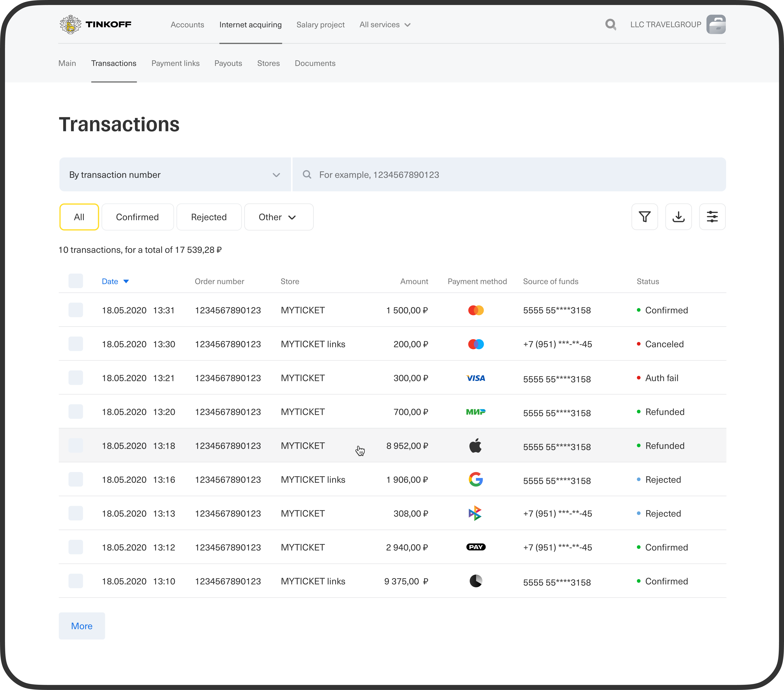Click the Visa logo in the 13:21 row
This screenshot has width=784, height=690.
(476, 378)
